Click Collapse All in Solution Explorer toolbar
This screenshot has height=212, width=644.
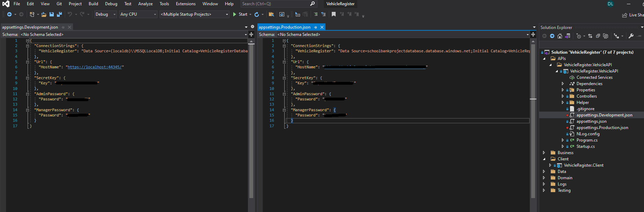[x=598, y=36]
